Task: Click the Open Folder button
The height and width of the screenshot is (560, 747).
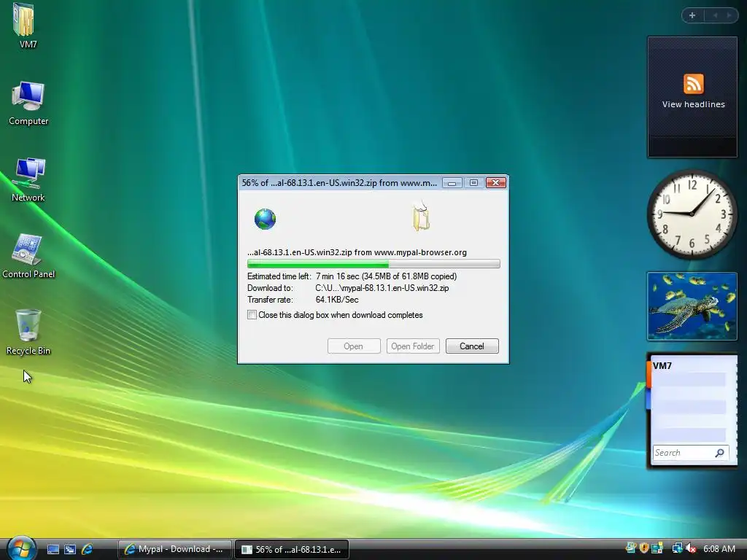Action: [413, 346]
